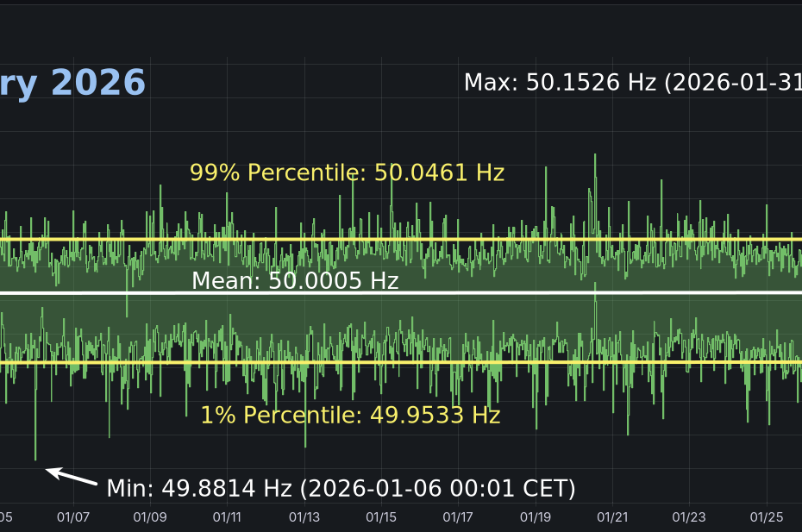The width and height of the screenshot is (802, 532).
Task: Select the Mean 50.0005 Hz label
Action: click(295, 281)
